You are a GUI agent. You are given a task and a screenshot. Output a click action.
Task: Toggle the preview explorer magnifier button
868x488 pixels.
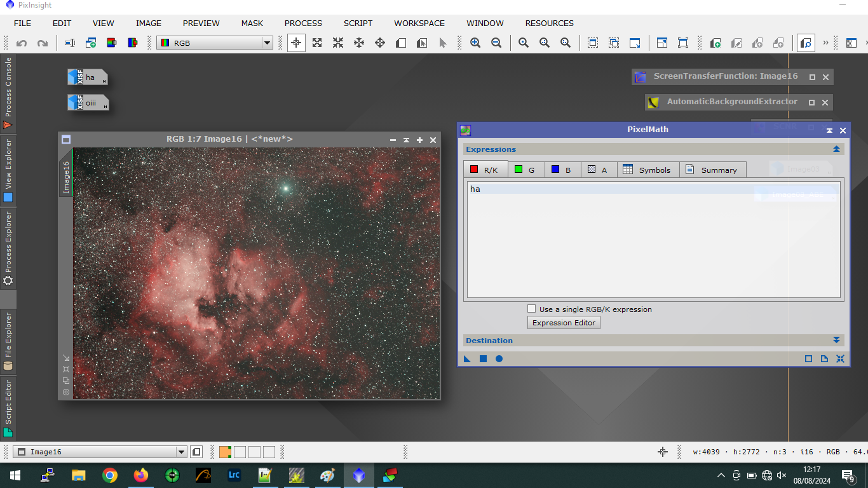[806, 43]
